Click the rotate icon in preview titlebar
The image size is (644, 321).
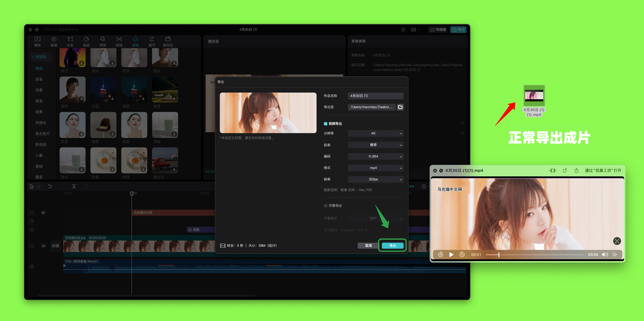coord(565,170)
